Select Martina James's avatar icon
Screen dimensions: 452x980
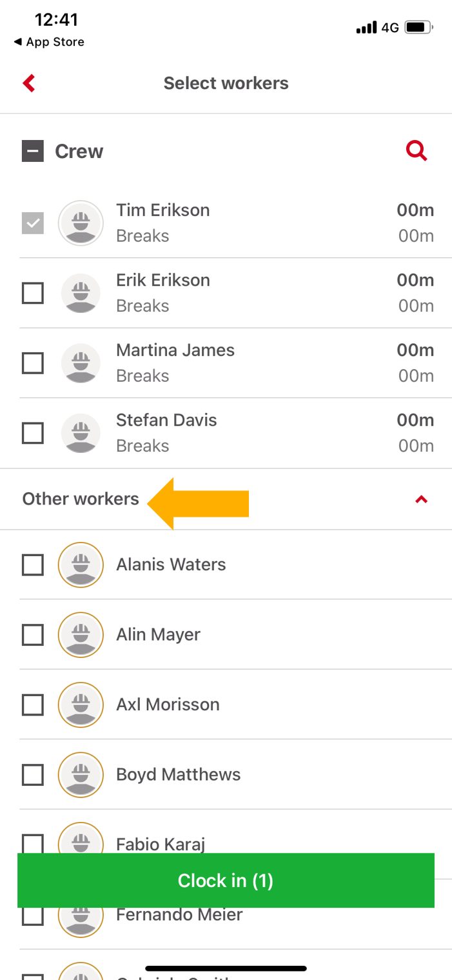click(81, 363)
